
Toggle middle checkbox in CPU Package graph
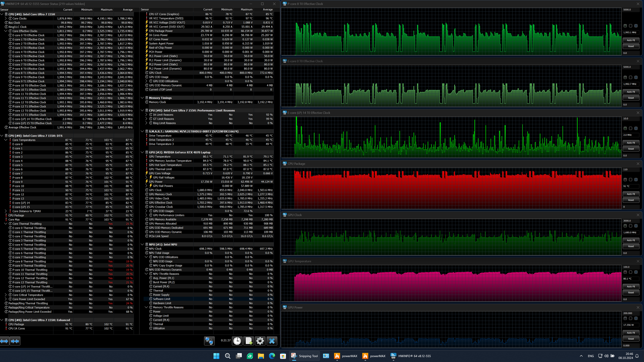(630, 180)
